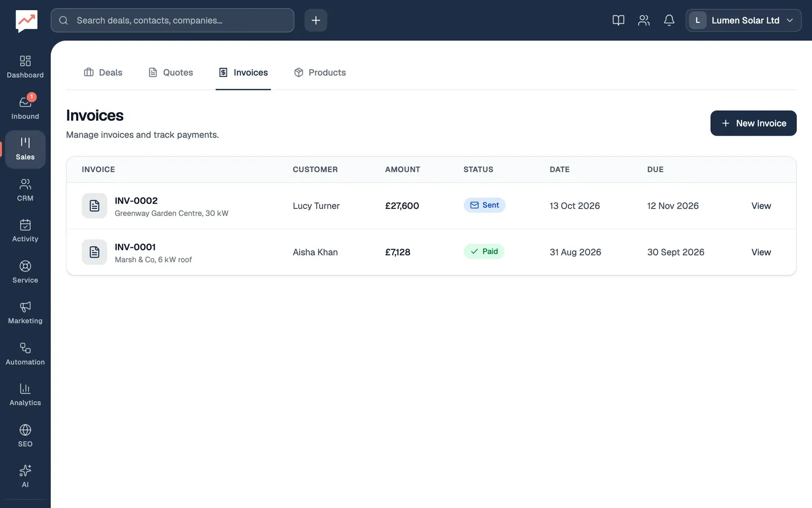Click the STATUS column header

[478, 170]
